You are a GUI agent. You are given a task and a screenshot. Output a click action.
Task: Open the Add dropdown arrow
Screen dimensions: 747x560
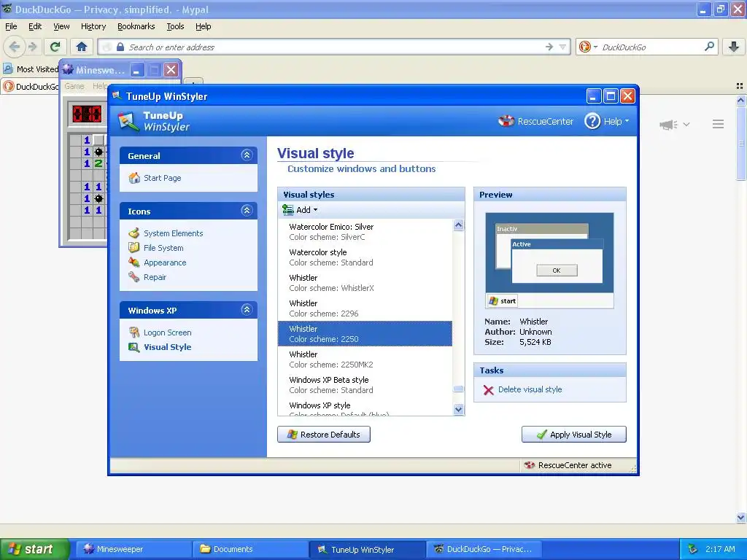315,210
